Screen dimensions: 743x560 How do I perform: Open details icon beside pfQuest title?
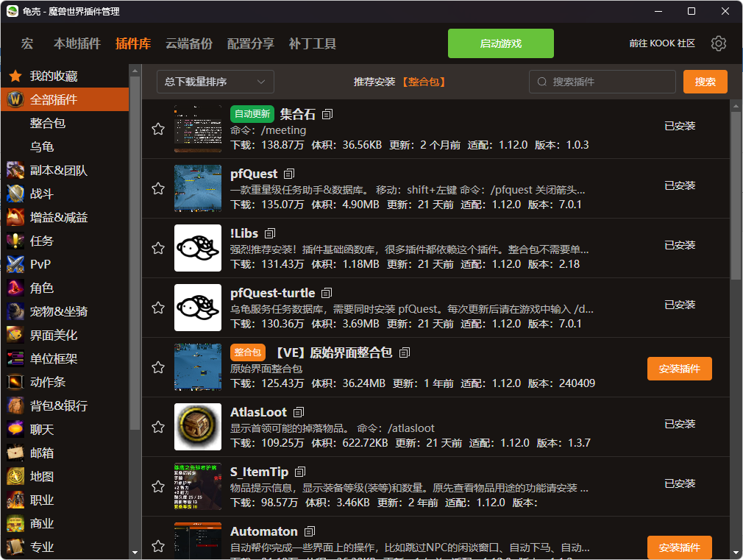pyautogui.click(x=289, y=174)
